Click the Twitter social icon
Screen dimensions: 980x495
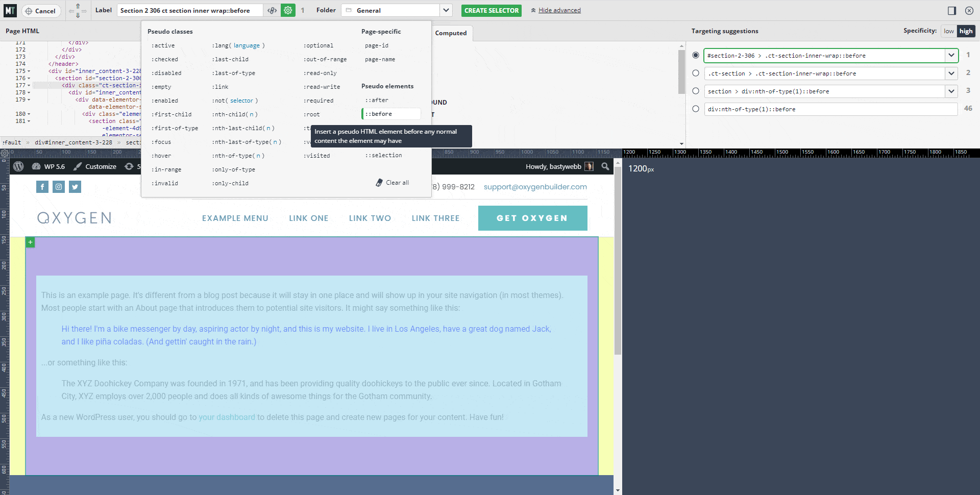tap(75, 187)
